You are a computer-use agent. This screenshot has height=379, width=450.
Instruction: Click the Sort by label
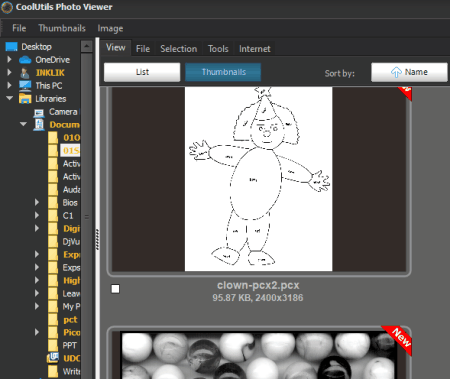[340, 73]
